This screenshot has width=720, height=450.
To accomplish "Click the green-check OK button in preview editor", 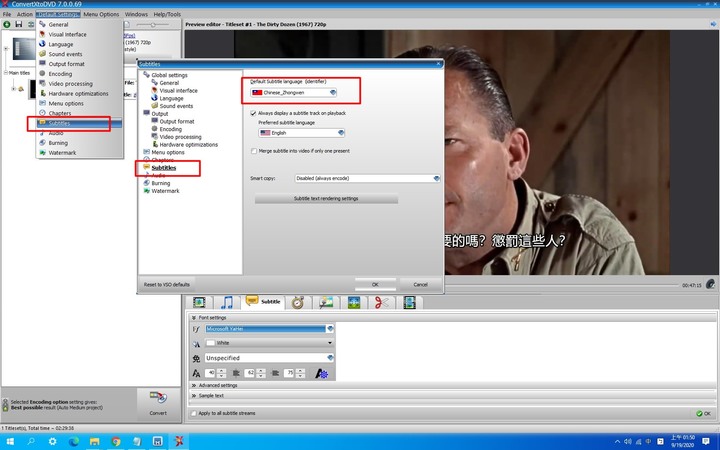I will (x=703, y=414).
